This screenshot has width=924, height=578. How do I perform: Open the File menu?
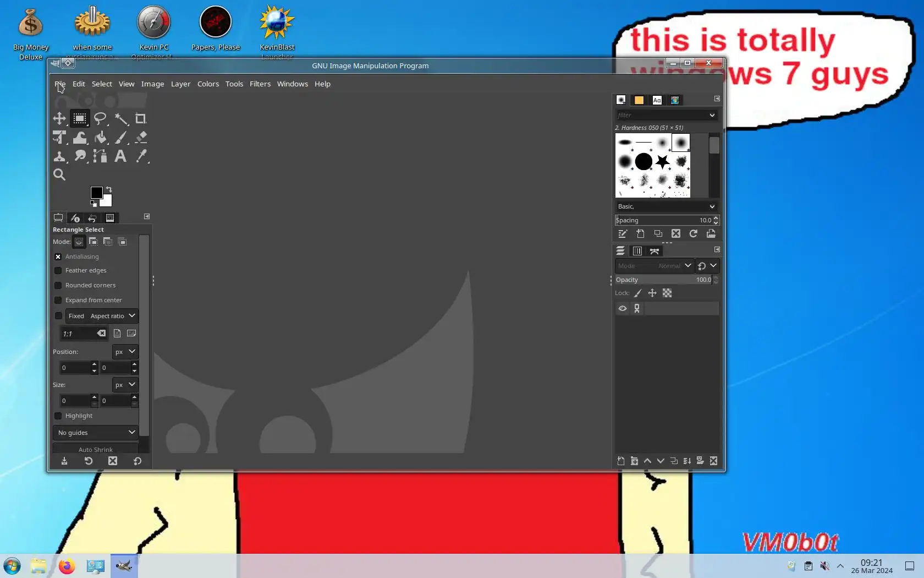tap(60, 84)
